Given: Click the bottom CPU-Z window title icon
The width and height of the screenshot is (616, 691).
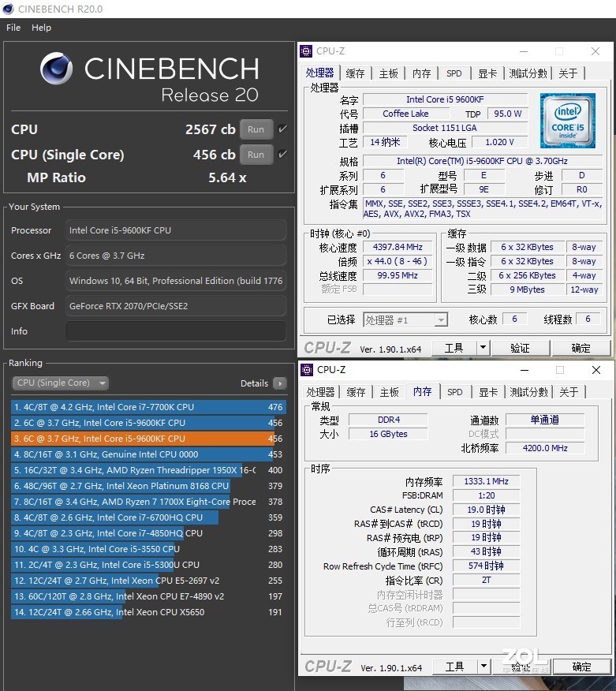Looking at the screenshot, I should pyautogui.click(x=306, y=370).
